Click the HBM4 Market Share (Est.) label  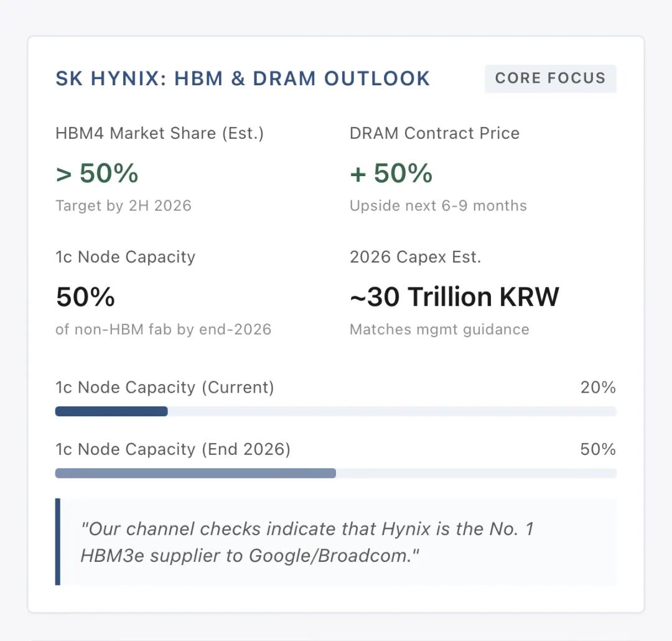[x=159, y=133]
